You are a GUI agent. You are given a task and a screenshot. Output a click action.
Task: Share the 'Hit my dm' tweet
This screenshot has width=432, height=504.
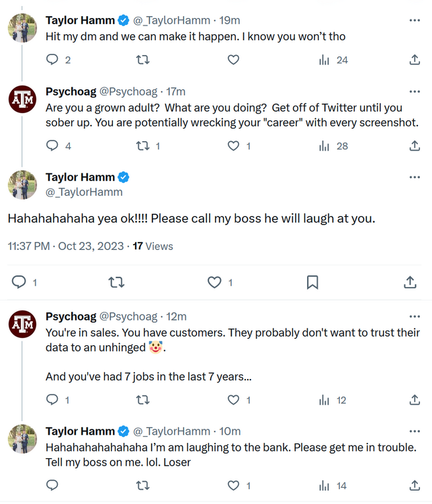415,60
